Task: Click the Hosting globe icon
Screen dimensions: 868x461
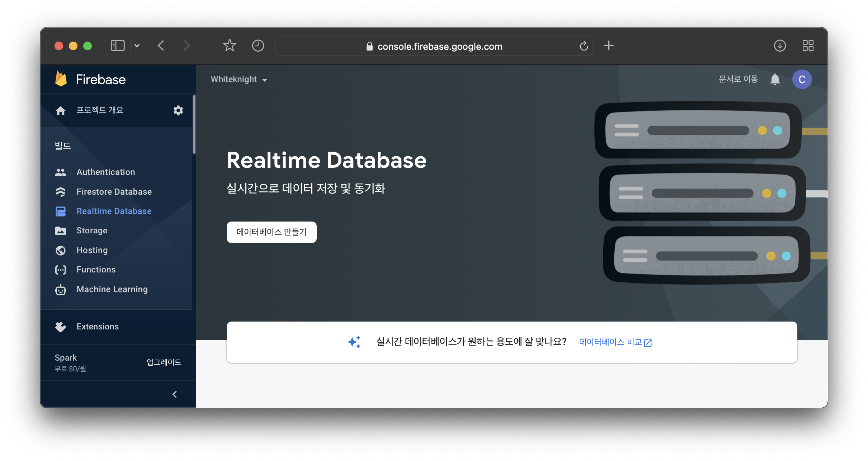Action: tap(61, 250)
